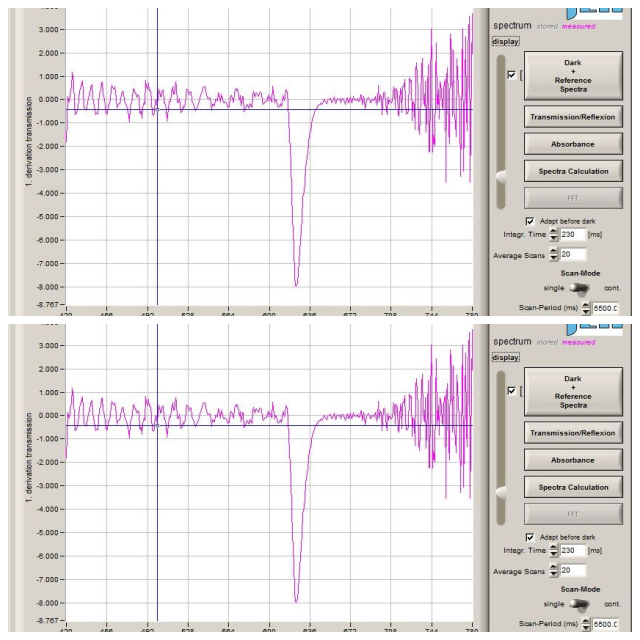Viewport: 640px width, 640px height.
Task: Click Average Scans value field, bottom panel
Action: point(573,571)
